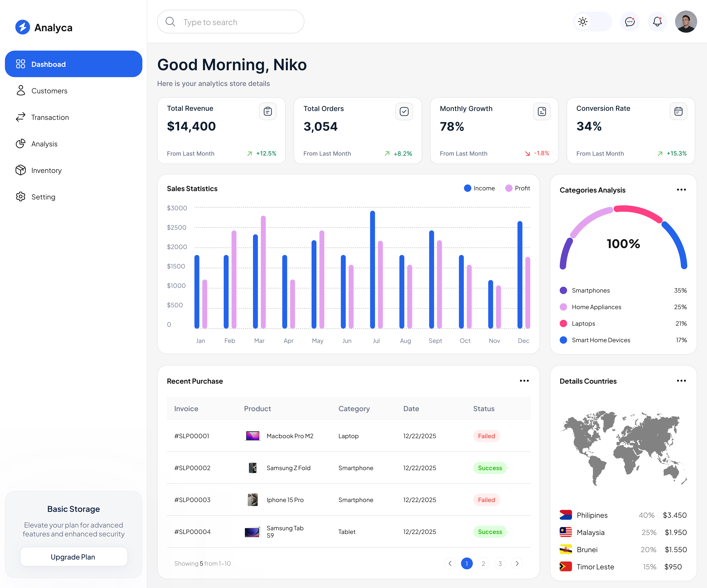Go to next page arrow
This screenshot has height=588, width=707.
tap(517, 563)
